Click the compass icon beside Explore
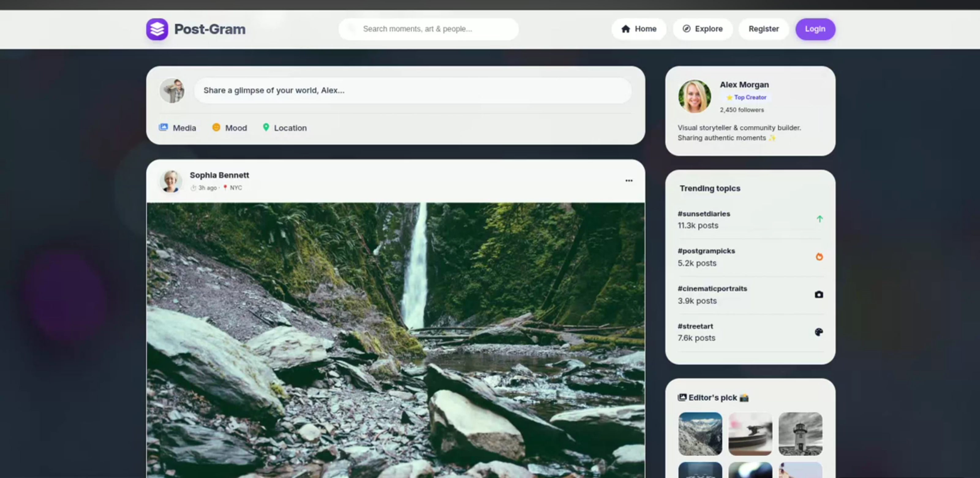 (686, 29)
